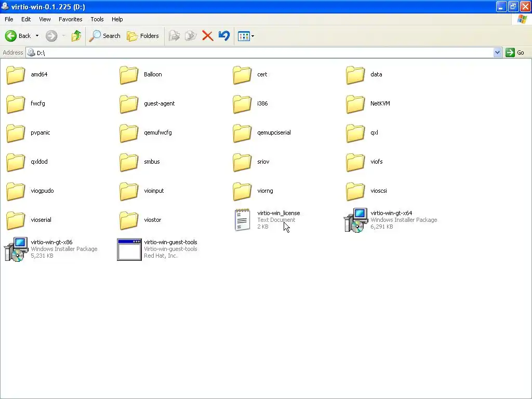Click the virtio-win-gt-x64 file name
This screenshot has width=532, height=399.
(x=391, y=213)
